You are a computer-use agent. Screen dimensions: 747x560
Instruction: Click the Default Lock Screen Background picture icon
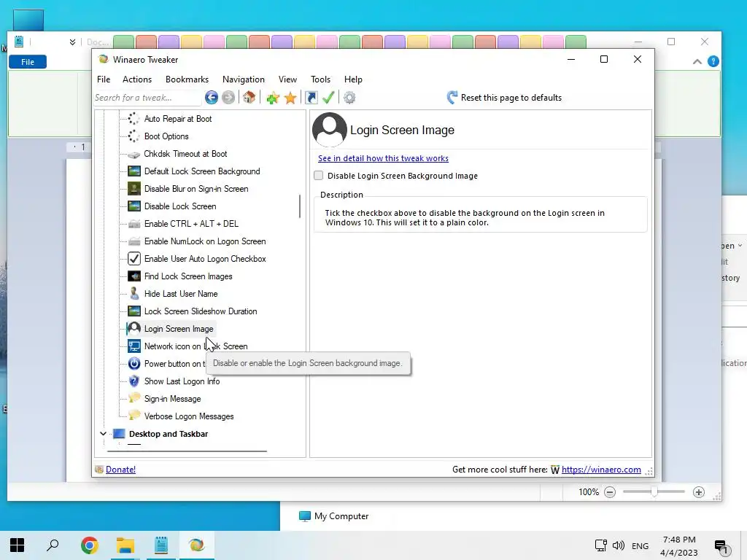click(134, 171)
